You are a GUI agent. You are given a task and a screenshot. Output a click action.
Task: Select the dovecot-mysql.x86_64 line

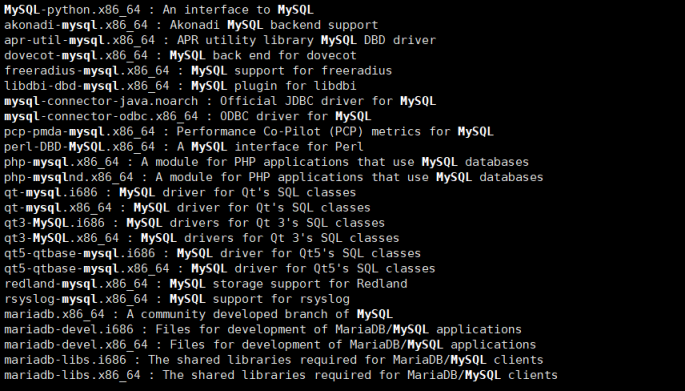(x=180, y=55)
